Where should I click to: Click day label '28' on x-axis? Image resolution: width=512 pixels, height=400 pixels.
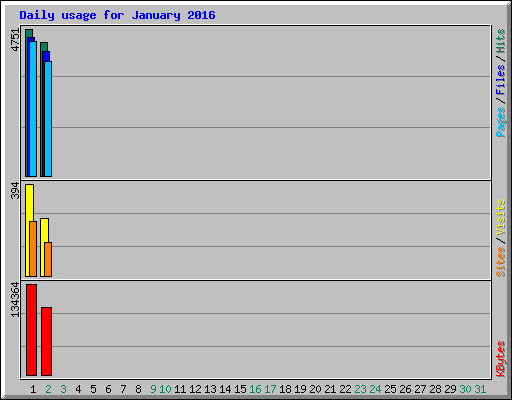pos(435,389)
